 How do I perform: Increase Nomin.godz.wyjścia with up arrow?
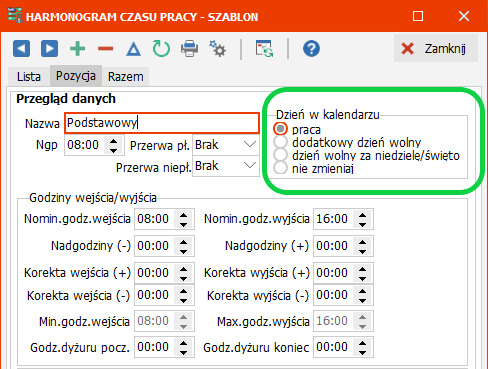[363, 215]
